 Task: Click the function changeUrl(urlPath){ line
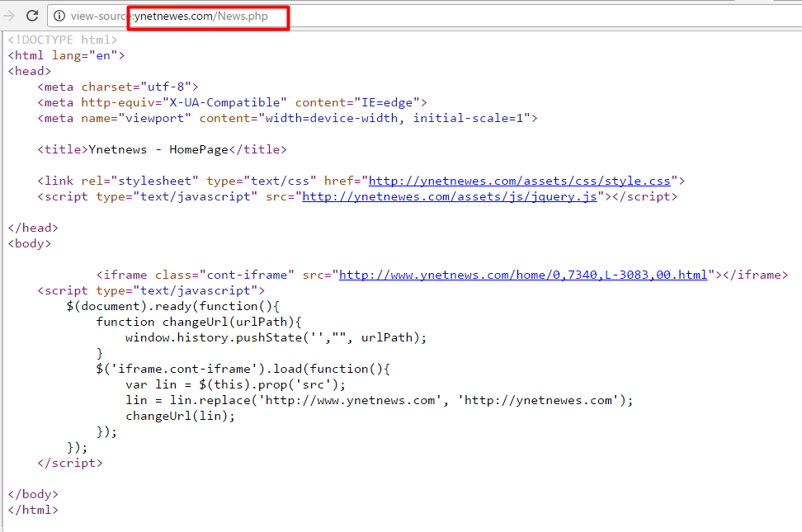[199, 322]
